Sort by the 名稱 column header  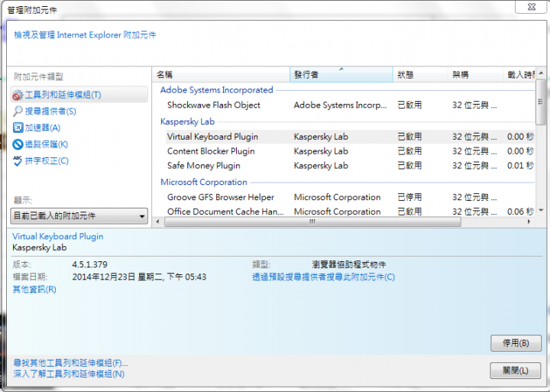(x=221, y=74)
